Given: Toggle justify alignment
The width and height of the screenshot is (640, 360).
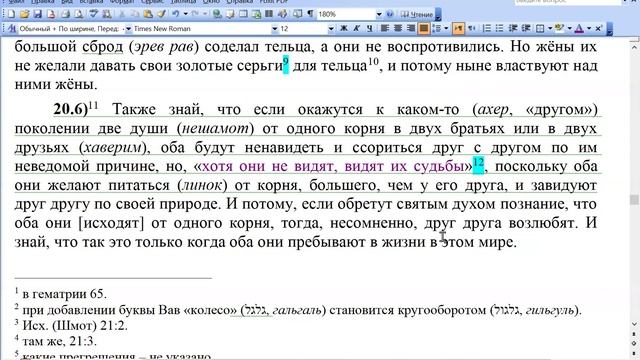Looking at the screenshot, I should (x=424, y=28).
